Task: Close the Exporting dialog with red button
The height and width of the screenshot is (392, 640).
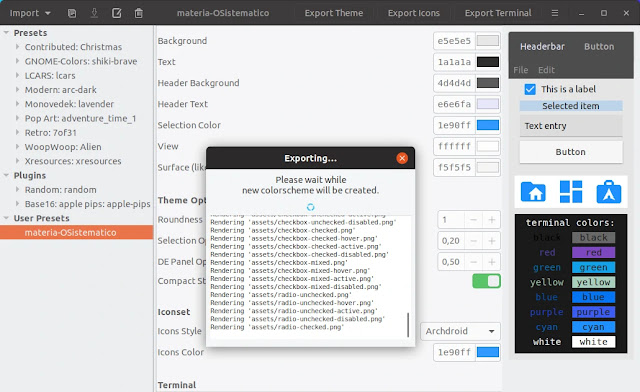Action: tap(402, 158)
